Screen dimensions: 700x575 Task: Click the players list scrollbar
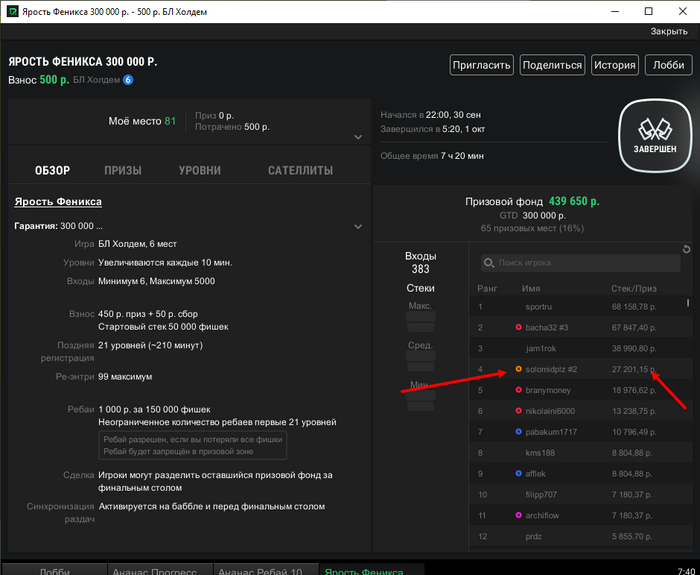pos(688,303)
